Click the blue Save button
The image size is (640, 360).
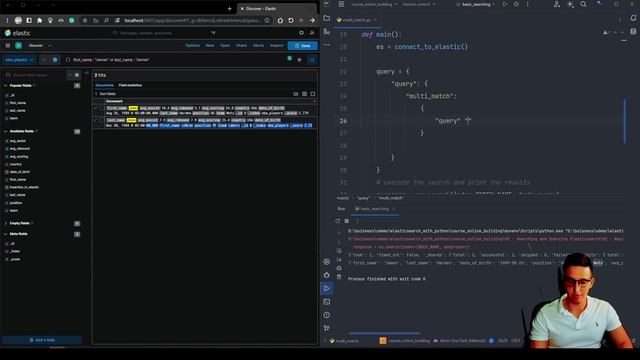click(x=302, y=46)
